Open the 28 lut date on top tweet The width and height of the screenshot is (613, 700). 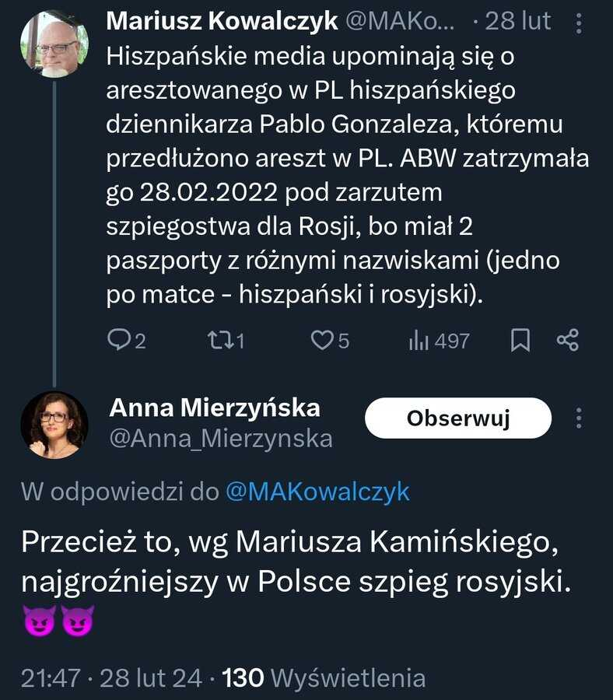tap(518, 21)
